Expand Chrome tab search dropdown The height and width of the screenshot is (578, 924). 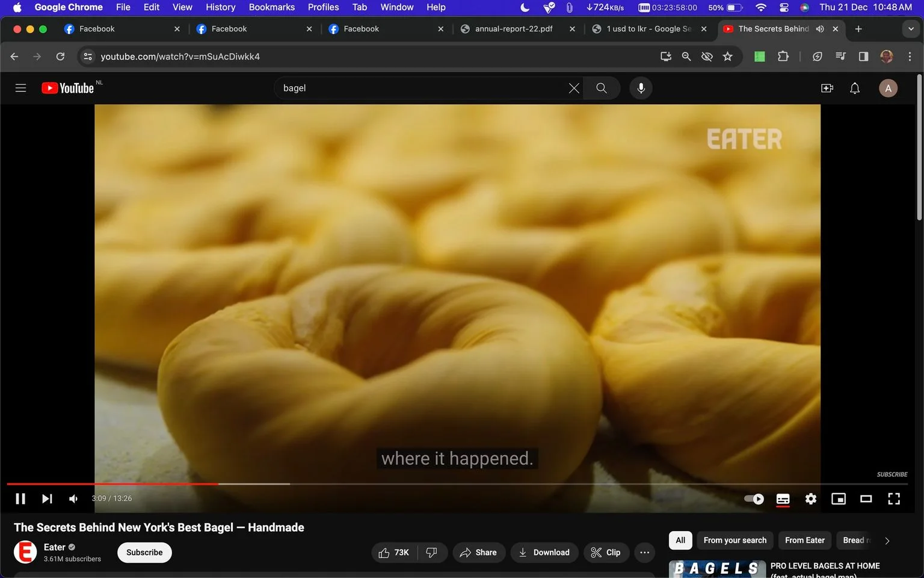click(911, 29)
